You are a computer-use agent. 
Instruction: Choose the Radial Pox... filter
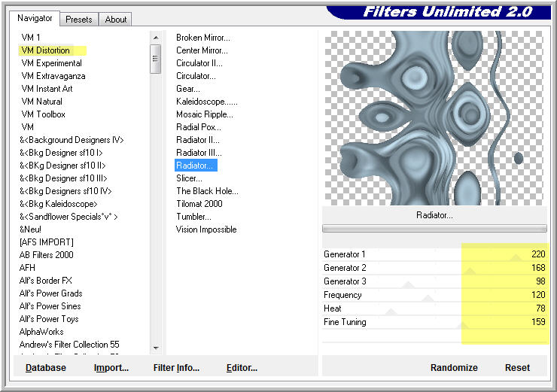(199, 126)
